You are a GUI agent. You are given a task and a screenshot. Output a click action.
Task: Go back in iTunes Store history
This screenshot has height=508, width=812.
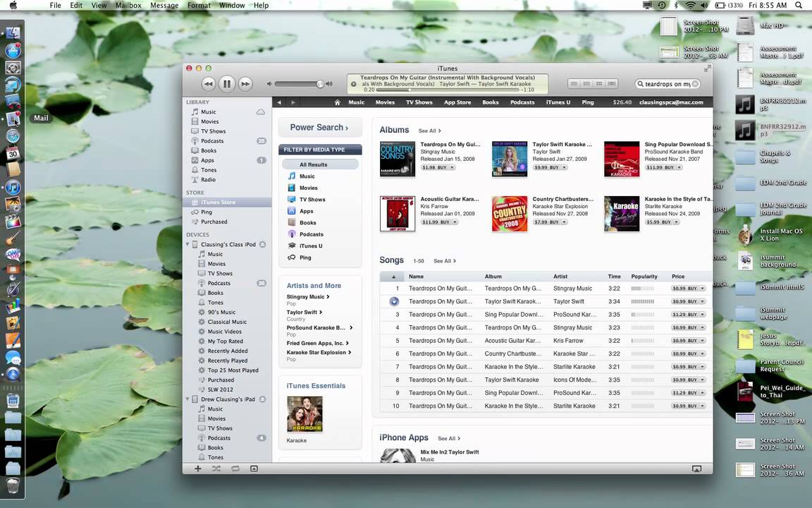[x=279, y=102]
